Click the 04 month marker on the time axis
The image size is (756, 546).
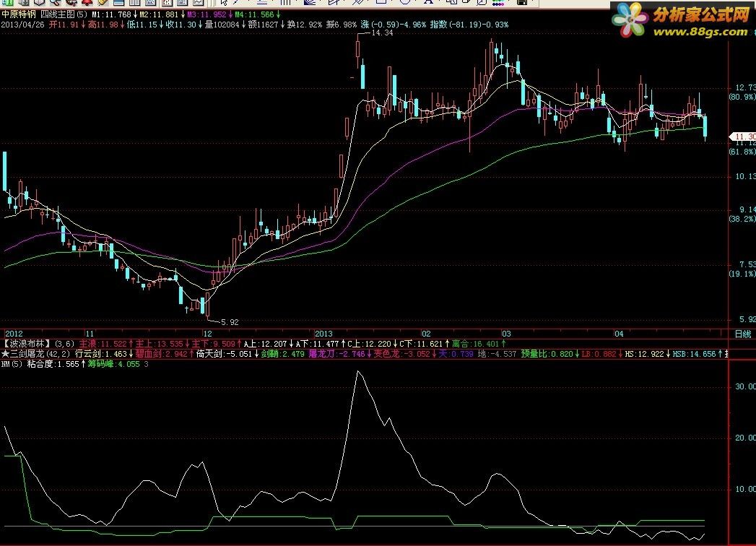tap(619, 333)
